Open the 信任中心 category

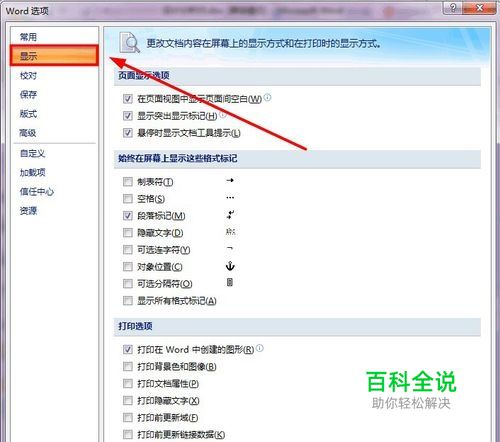pos(37,192)
